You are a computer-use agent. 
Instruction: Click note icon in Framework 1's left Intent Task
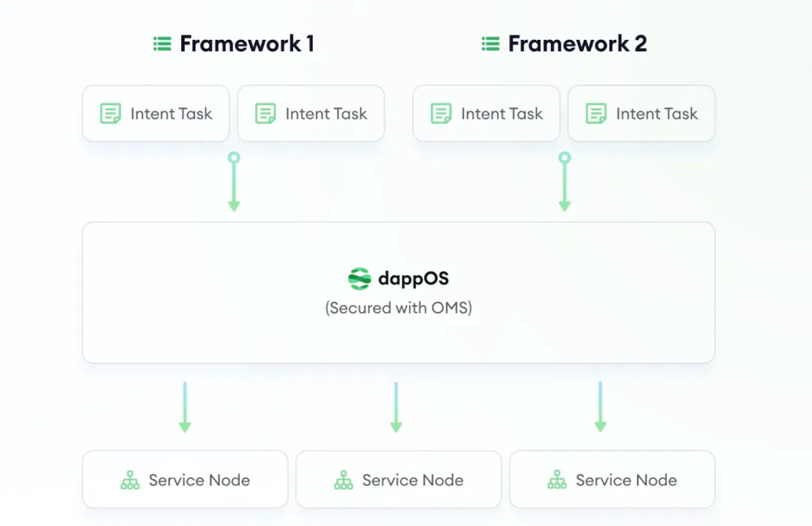pos(111,114)
